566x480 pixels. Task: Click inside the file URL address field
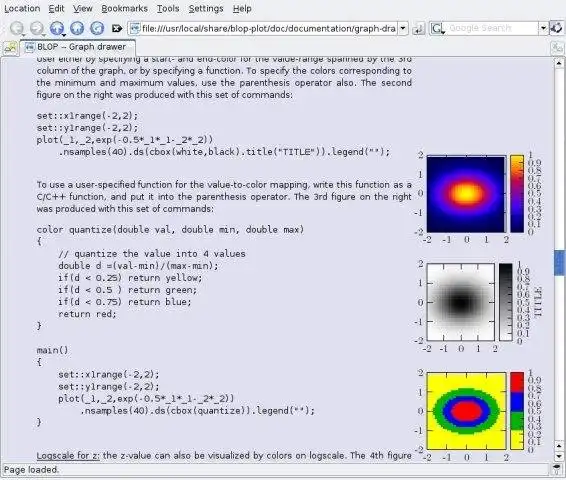click(x=269, y=28)
